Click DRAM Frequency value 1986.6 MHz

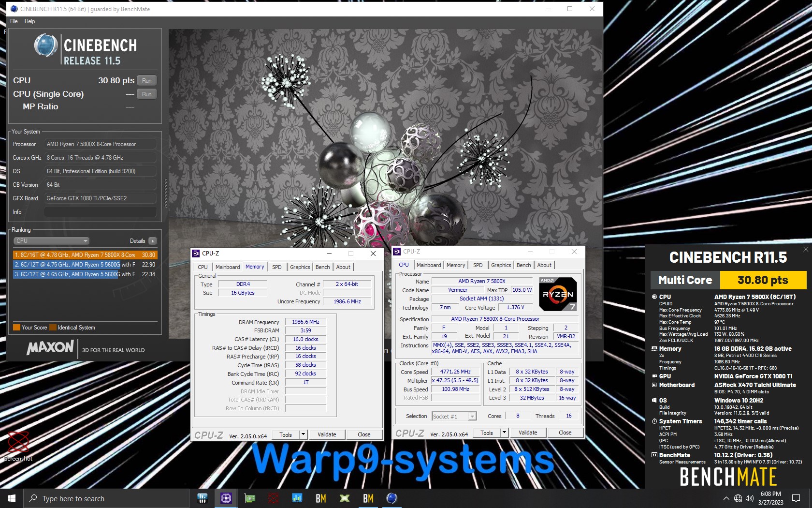tap(305, 322)
